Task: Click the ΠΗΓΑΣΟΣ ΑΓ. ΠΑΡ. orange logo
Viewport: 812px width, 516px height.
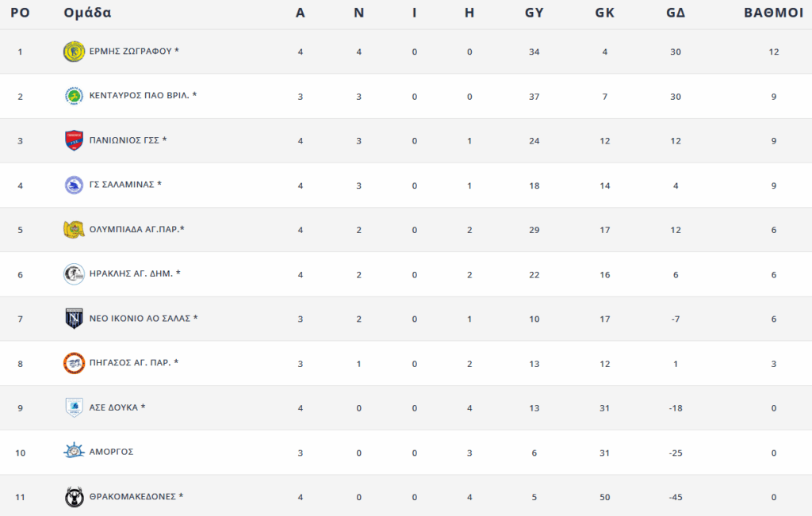Action: (74, 363)
